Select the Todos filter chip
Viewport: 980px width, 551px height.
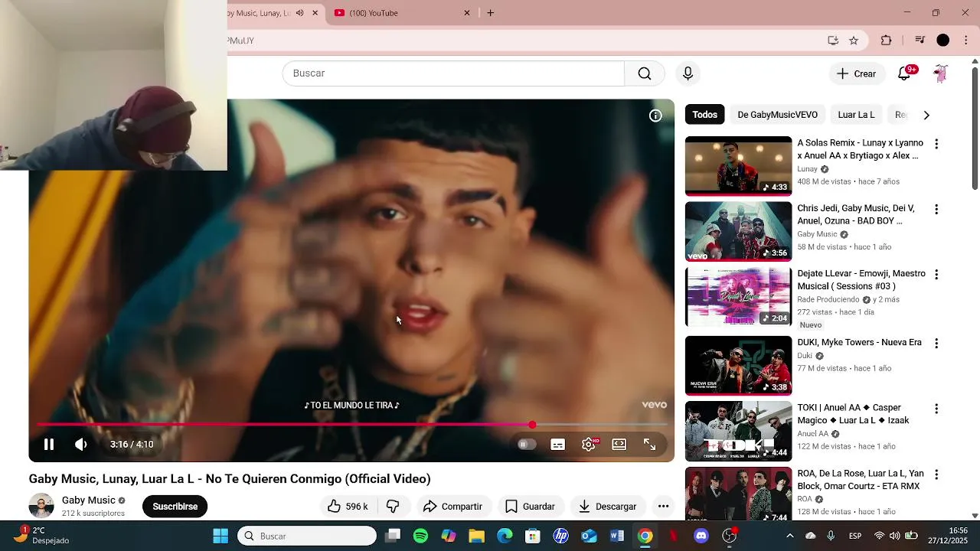[x=705, y=115]
